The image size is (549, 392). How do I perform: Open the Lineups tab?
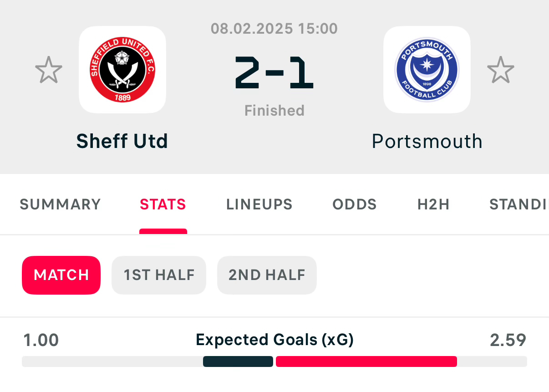pos(259,204)
